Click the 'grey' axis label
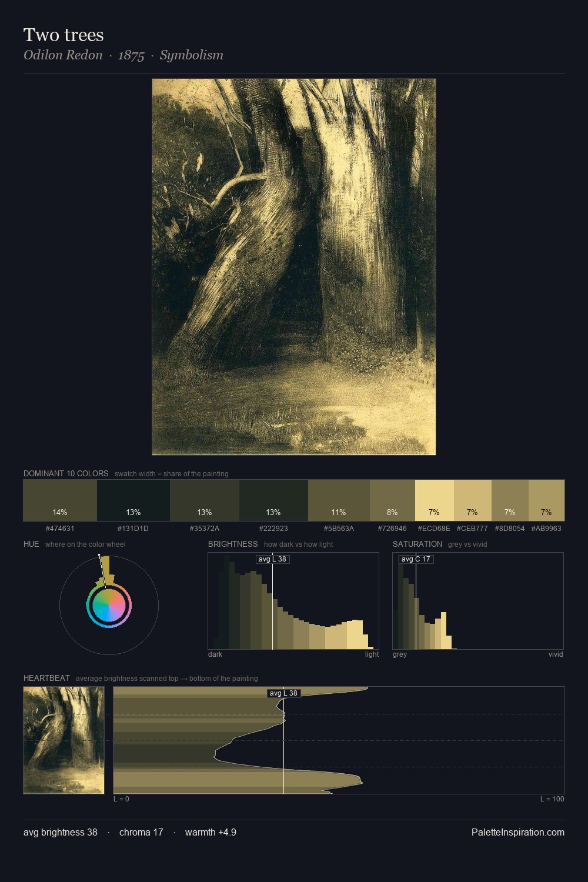The image size is (588, 882). point(400,654)
